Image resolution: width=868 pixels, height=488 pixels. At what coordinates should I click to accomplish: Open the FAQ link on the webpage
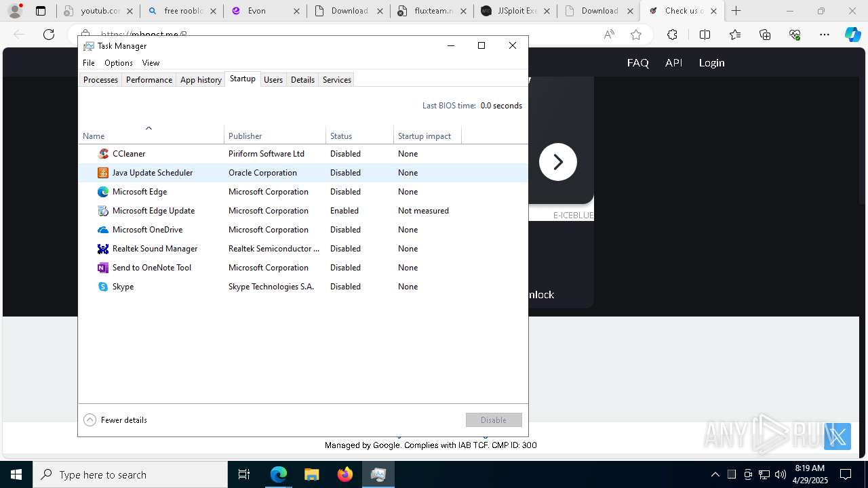point(637,62)
